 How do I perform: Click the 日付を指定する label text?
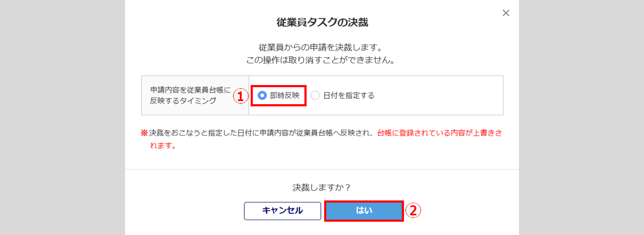point(349,96)
